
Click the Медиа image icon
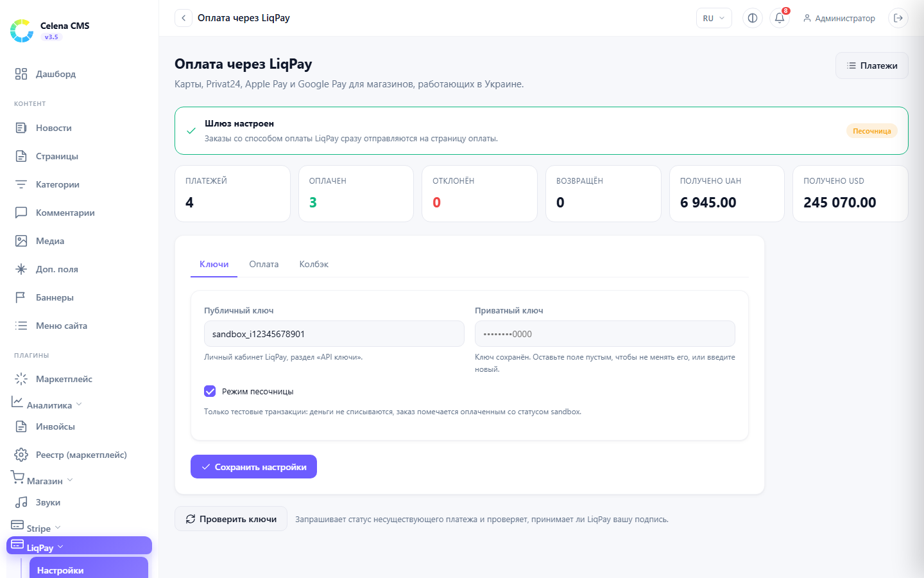pyautogui.click(x=21, y=241)
